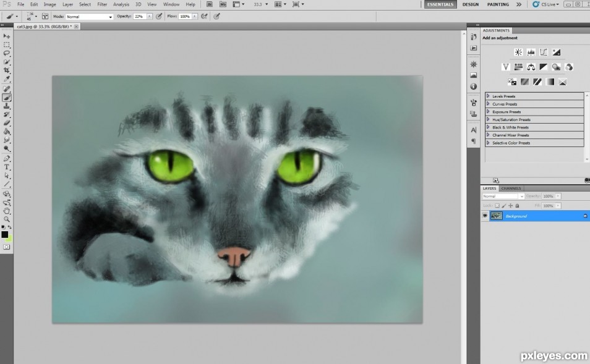Open the Layer menu
Screen dimensions: 590x364
68,4
